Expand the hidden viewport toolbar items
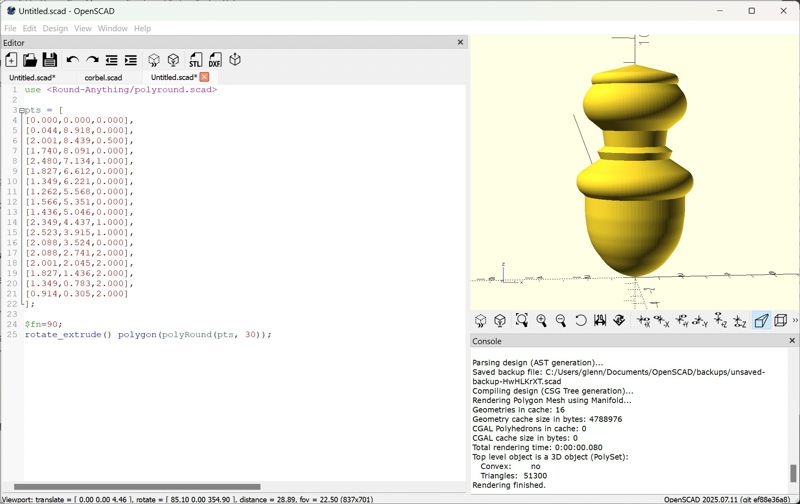800x504 pixels. (795, 321)
